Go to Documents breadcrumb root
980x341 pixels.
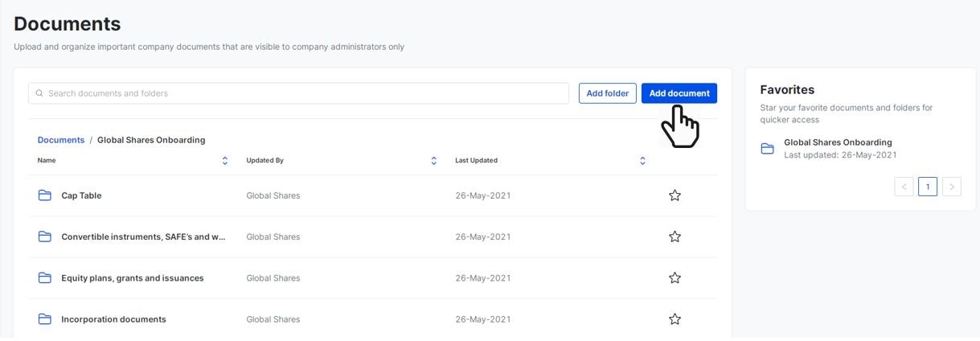61,140
